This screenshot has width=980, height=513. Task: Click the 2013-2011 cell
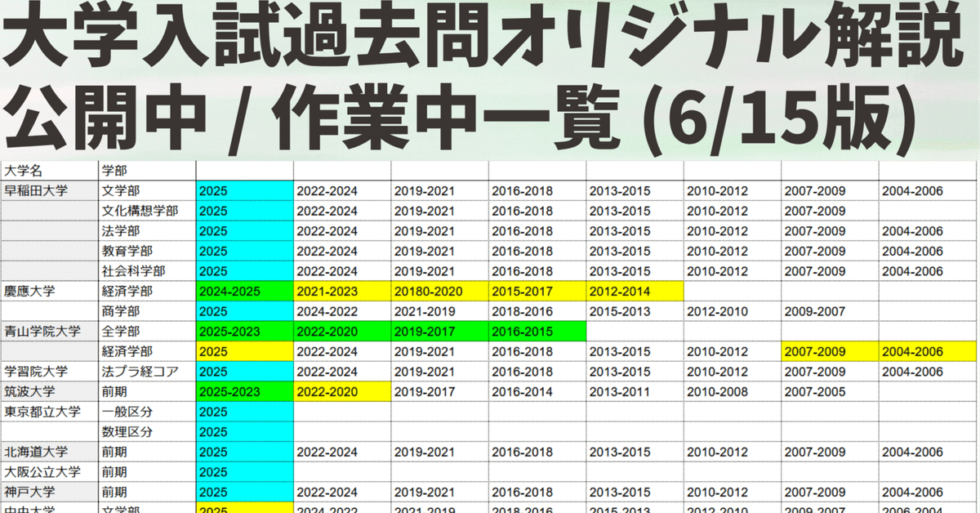(635, 391)
